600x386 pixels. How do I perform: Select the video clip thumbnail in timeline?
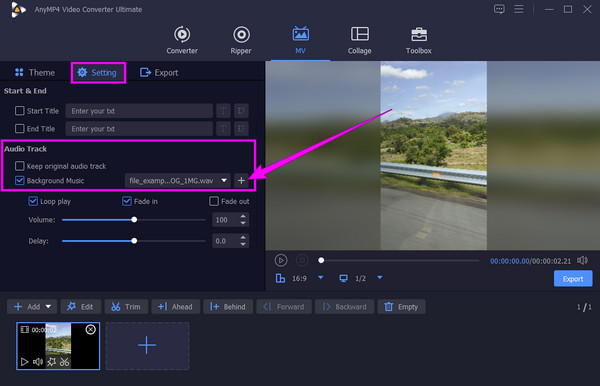[58, 346]
